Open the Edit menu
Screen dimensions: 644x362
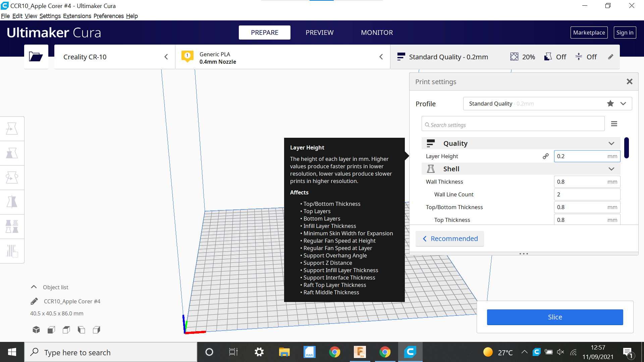(17, 16)
